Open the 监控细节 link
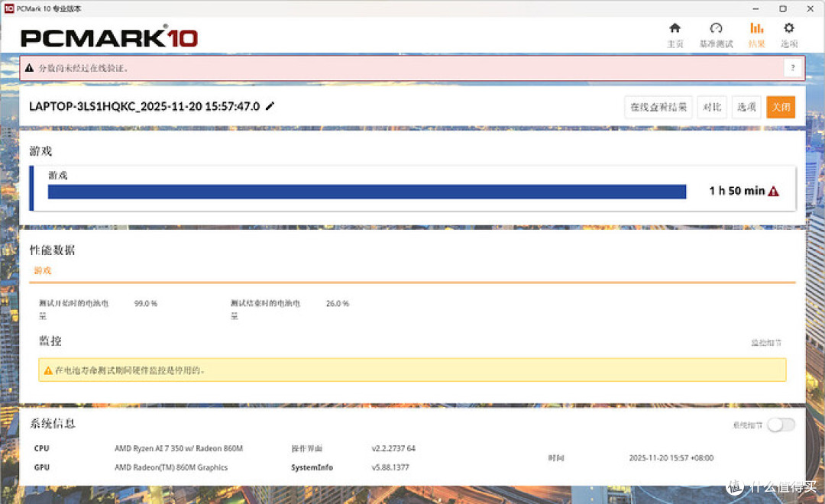The image size is (825, 504). click(765, 342)
